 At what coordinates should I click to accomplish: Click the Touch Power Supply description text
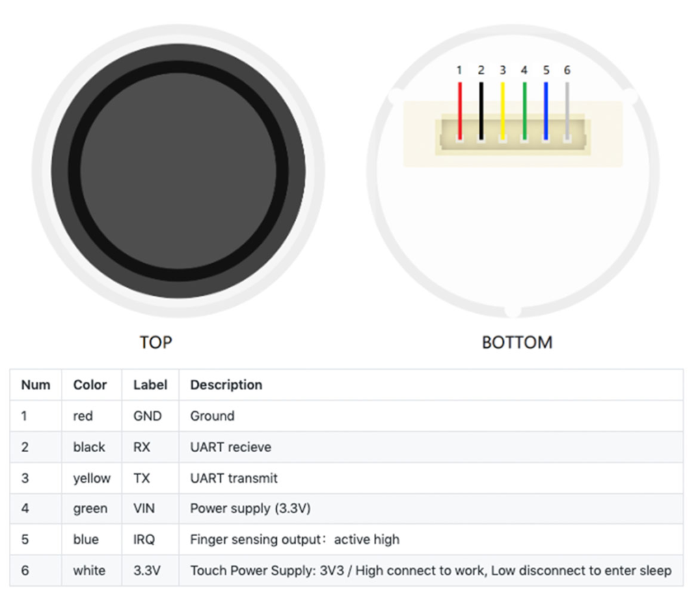click(x=431, y=570)
